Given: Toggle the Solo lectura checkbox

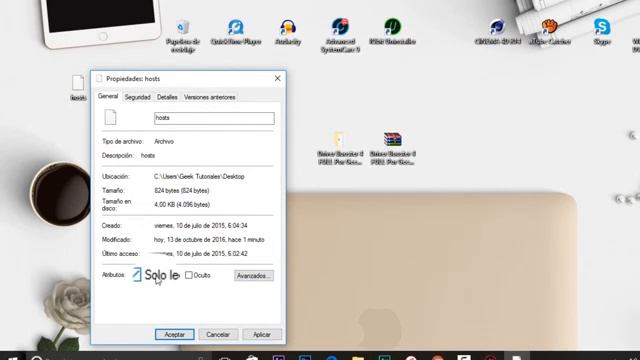Looking at the screenshot, I should (137, 275).
